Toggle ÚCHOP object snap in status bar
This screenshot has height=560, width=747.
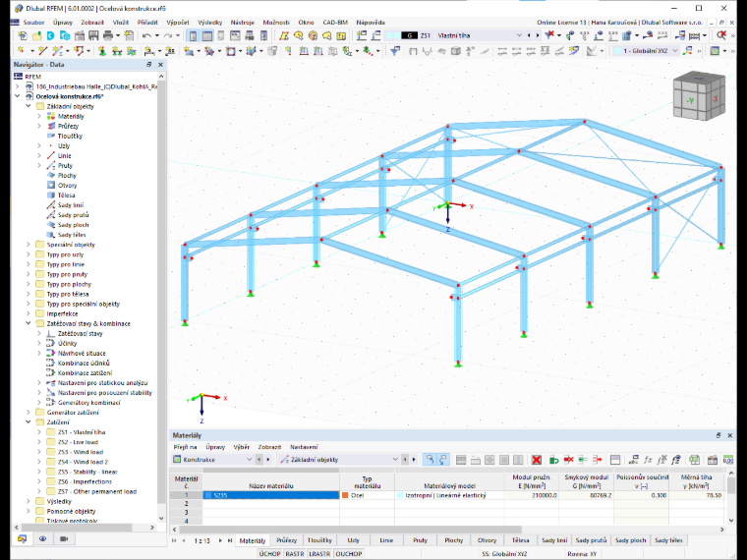[269, 554]
